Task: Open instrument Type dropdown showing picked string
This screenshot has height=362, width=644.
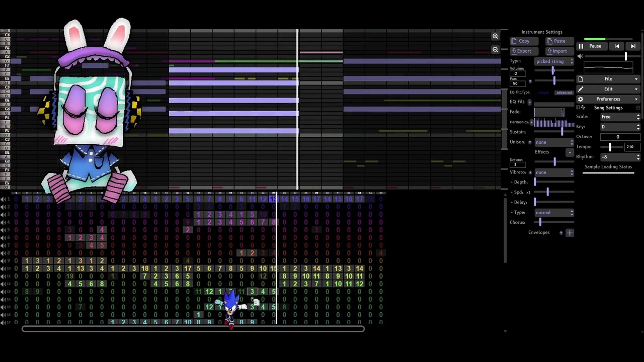Action: [x=554, y=61]
